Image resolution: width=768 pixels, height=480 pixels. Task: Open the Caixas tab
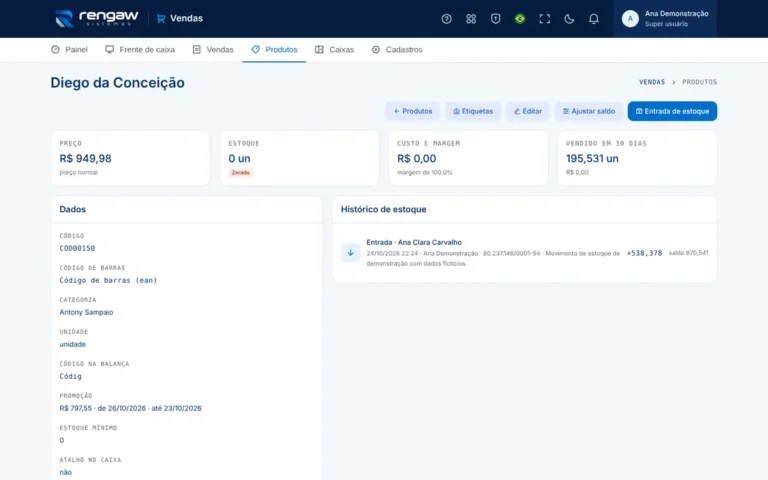pyautogui.click(x=334, y=49)
